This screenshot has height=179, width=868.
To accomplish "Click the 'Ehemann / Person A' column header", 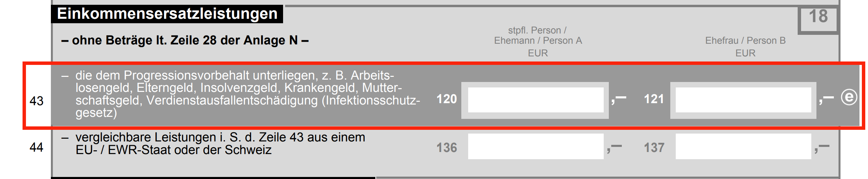I will pos(538,41).
